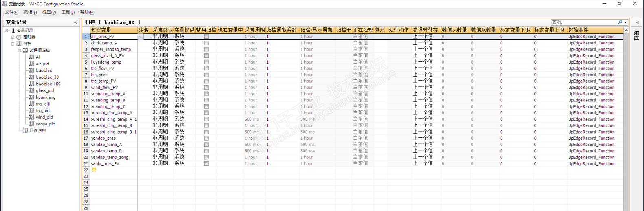Click the 采集周期 column header
This screenshot has height=211, width=644.
(x=255, y=30)
